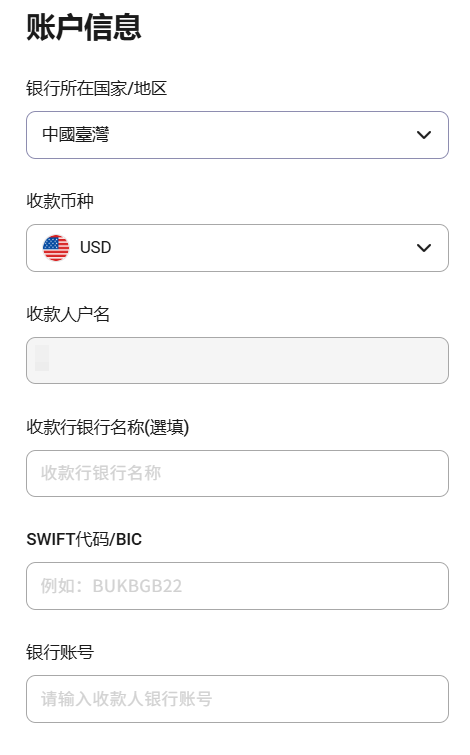
Task: Click the 收款行银行名称 label text
Action: point(85,427)
